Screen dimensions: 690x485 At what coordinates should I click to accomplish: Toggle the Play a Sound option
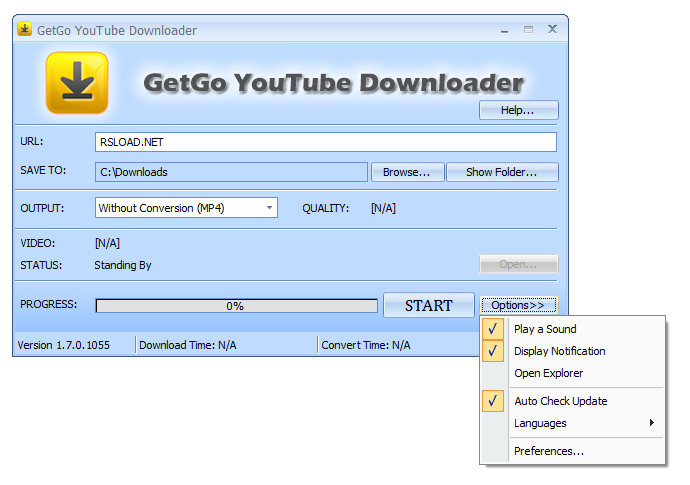click(x=572, y=329)
